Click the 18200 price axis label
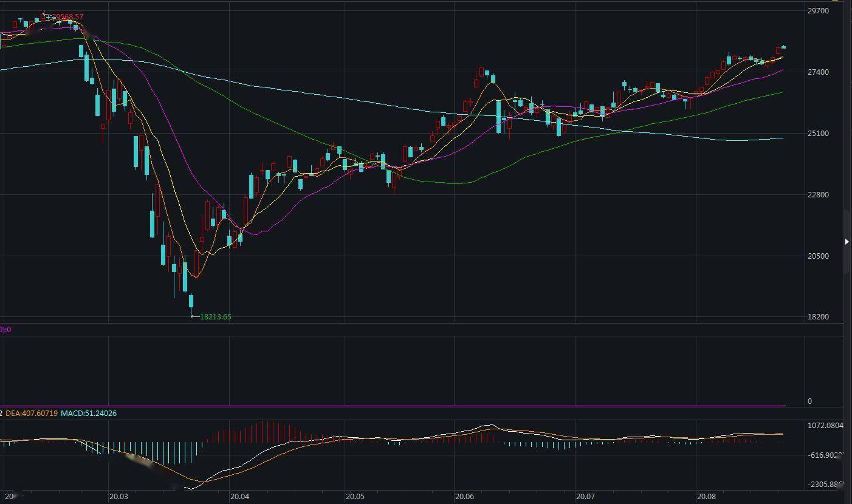 (818, 317)
